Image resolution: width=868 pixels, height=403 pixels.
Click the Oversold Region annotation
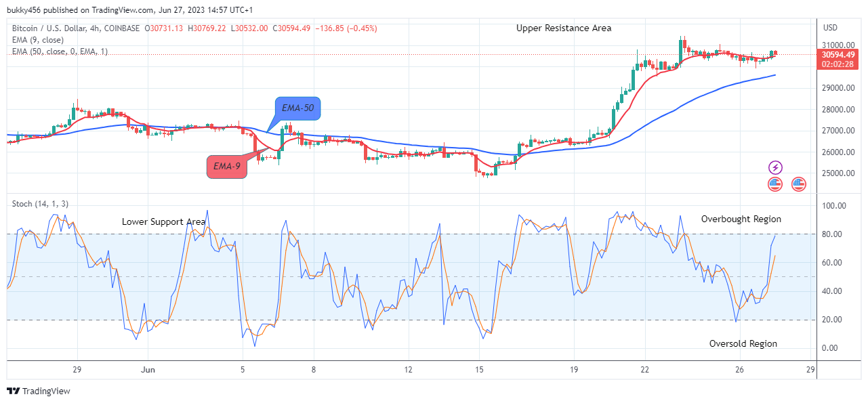(743, 343)
